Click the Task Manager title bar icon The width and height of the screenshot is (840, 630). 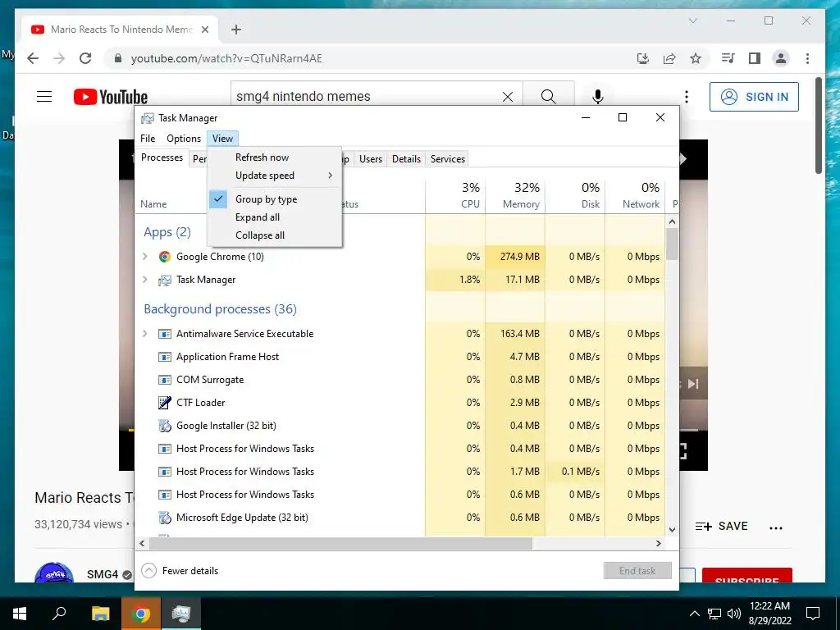(148, 118)
